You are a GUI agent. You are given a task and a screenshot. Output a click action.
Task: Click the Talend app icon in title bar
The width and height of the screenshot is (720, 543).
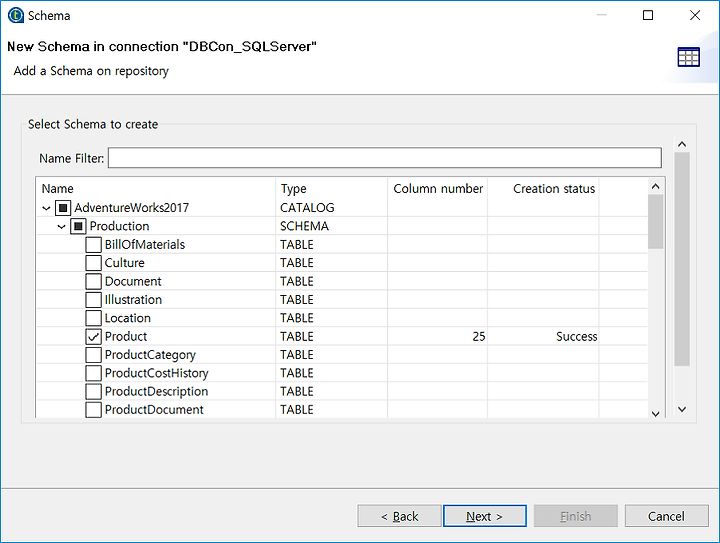tap(16, 15)
